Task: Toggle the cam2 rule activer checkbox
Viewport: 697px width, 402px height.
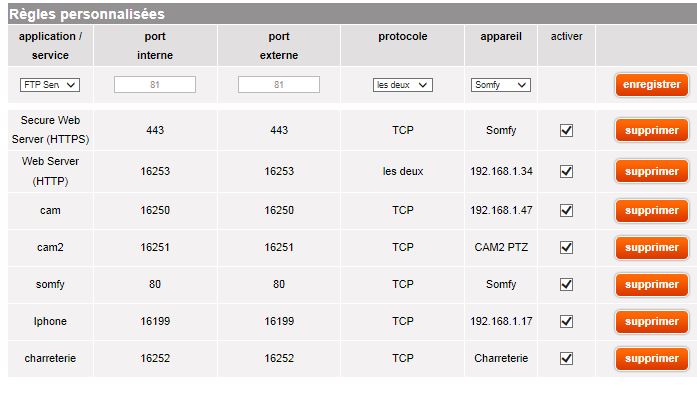Action: coord(566,247)
